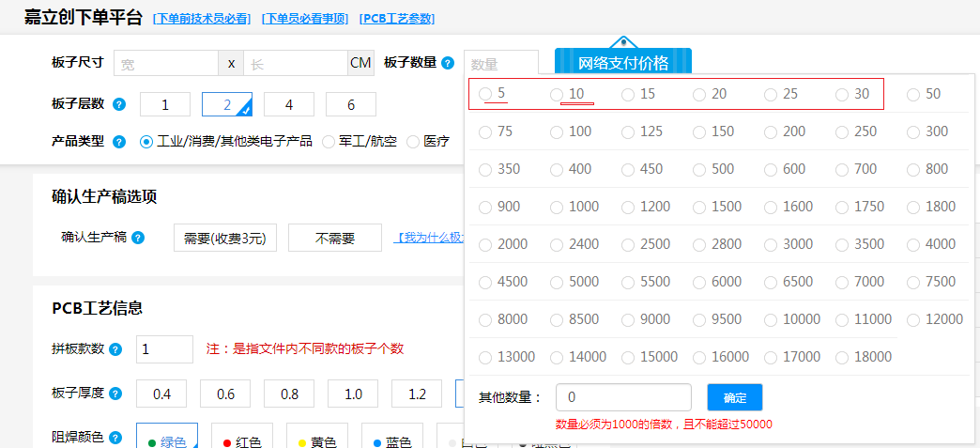Click help icon next to 确认生产稿
Screen dimensions: 980x448
pyautogui.click(x=138, y=238)
